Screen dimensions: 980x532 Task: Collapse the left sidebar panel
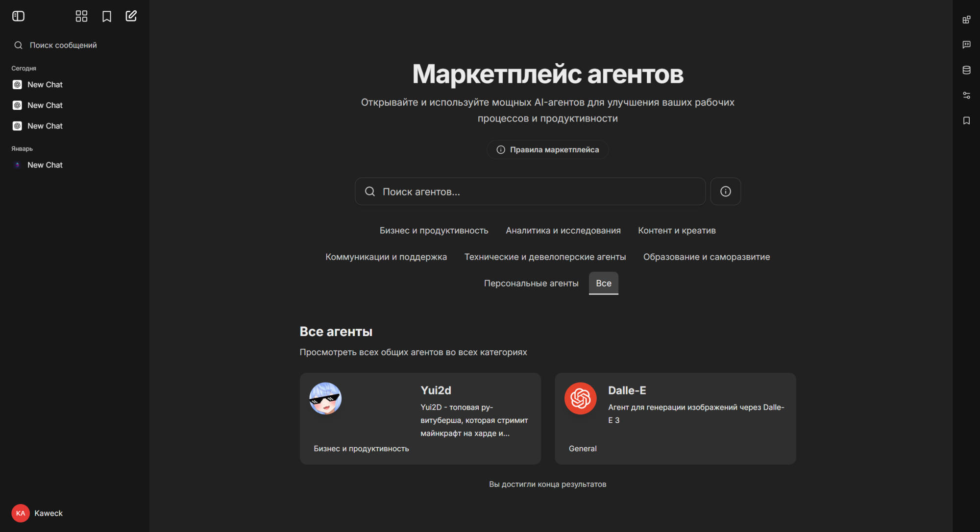(18, 16)
